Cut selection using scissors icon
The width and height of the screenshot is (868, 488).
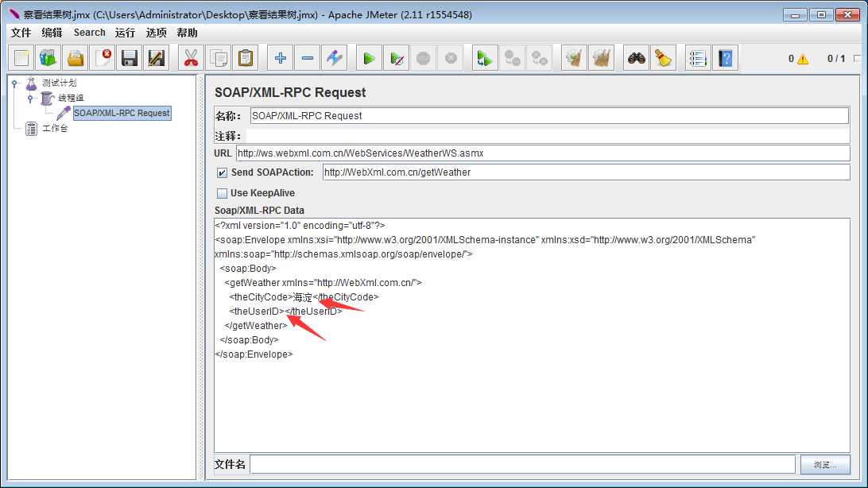tap(191, 57)
